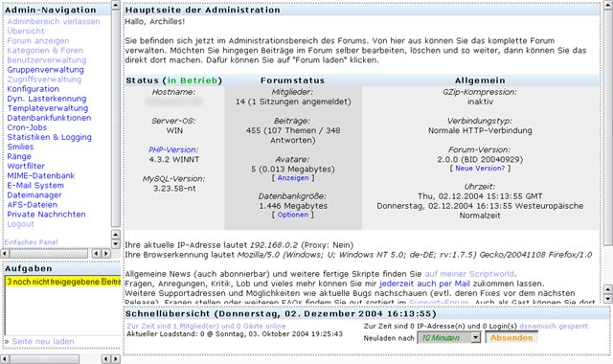The height and width of the screenshot is (364, 613).
Task: Select Statistiken & Logging in the navigation
Action: [x=49, y=137]
